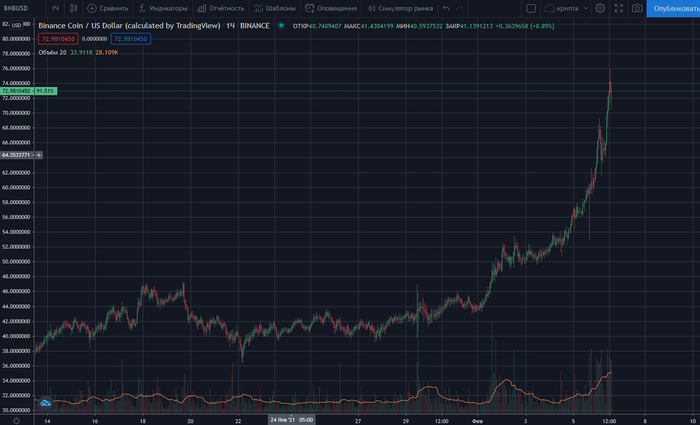The height and width of the screenshot is (425, 700).
Task: Click the Binance Coin / US Dollar title
Action: (129, 26)
